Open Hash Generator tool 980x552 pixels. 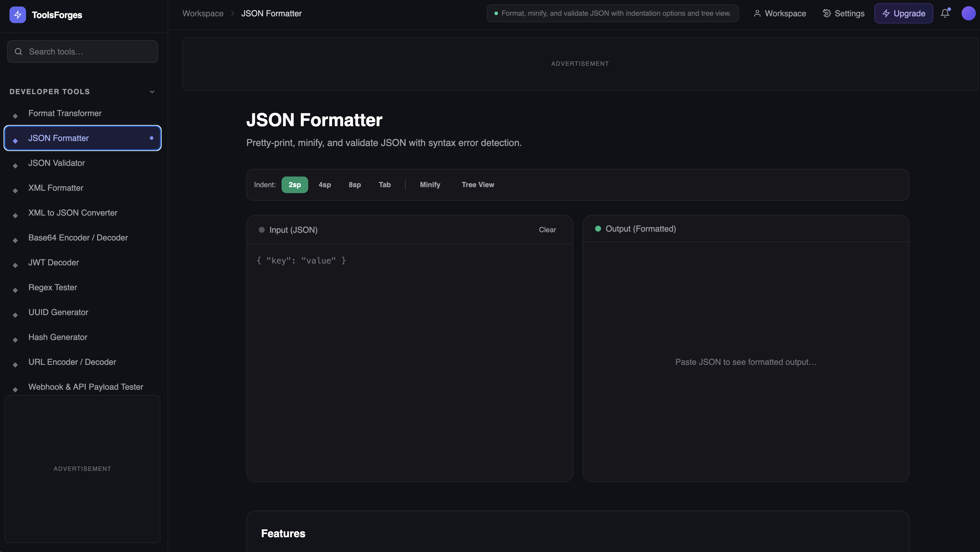coord(83,337)
